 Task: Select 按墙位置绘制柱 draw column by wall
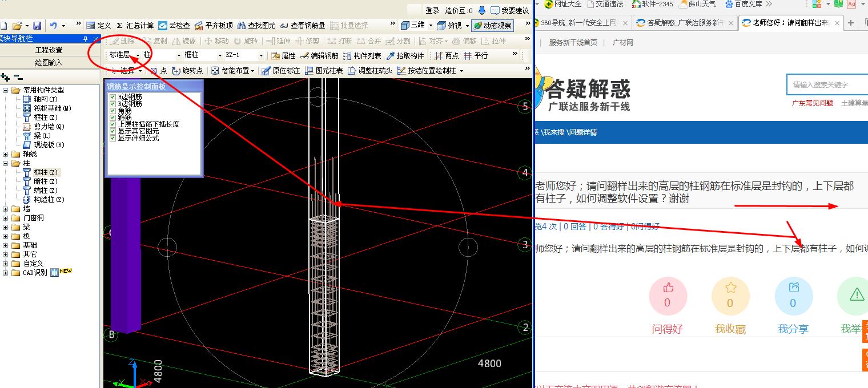click(x=427, y=71)
